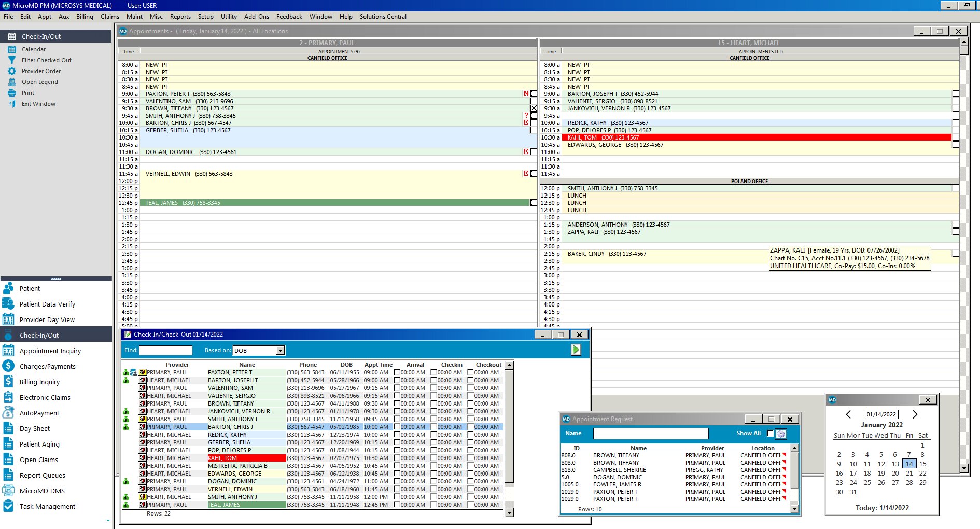Enable the Show All checkbox

point(770,434)
